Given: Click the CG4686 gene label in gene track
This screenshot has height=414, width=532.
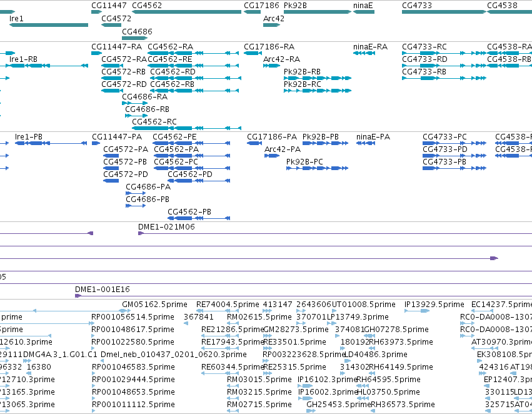Looking at the screenshot, I should point(137,31).
